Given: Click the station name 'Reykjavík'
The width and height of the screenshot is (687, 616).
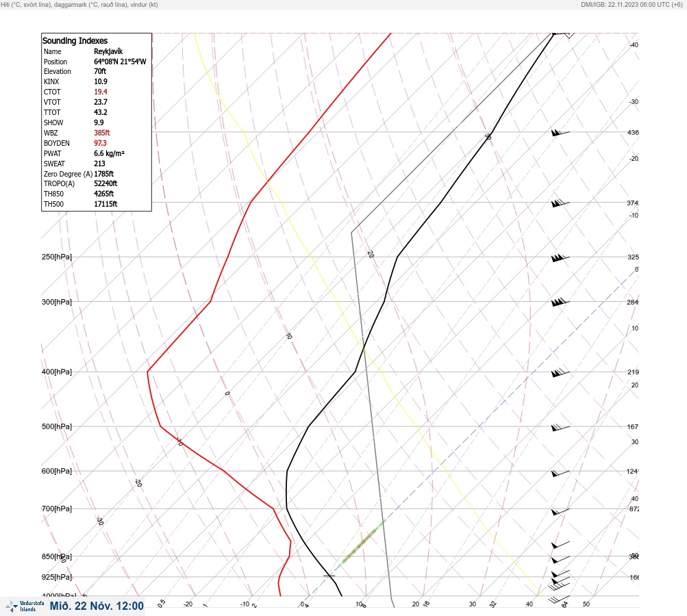Looking at the screenshot, I should 108,51.
